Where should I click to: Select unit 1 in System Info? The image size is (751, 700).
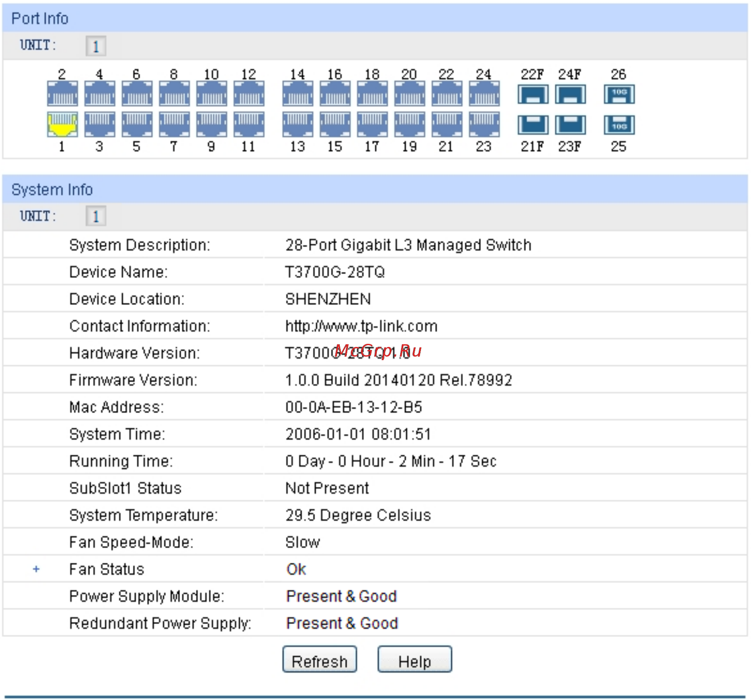click(x=96, y=216)
